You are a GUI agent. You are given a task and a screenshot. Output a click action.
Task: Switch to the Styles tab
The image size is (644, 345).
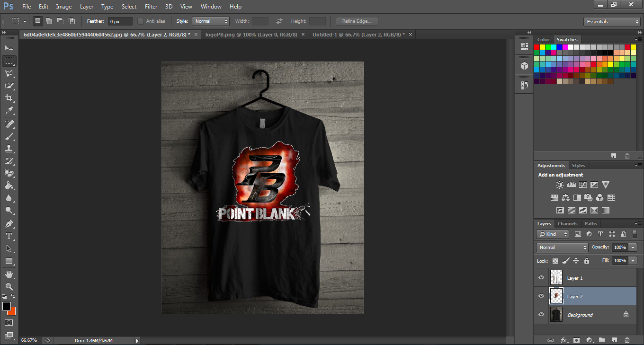click(578, 166)
